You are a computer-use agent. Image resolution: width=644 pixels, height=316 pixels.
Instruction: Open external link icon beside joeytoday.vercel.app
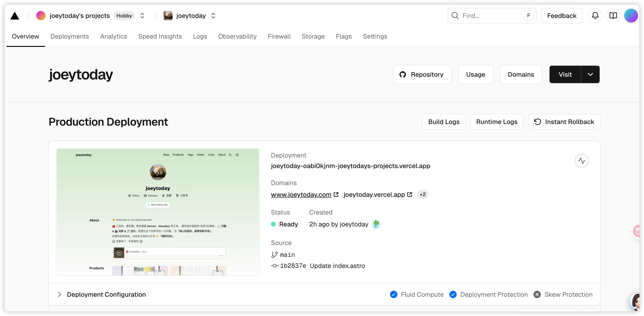pos(410,194)
